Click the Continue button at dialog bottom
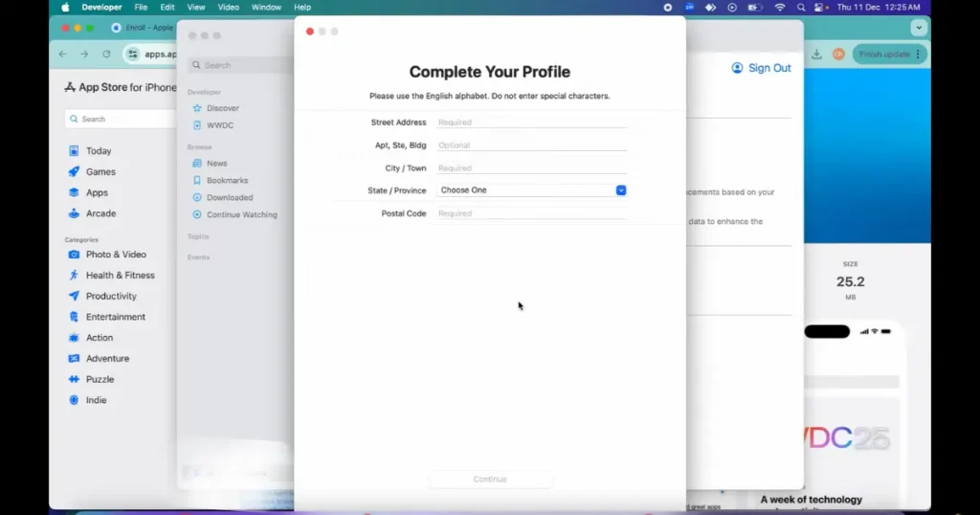The width and height of the screenshot is (980, 515). [x=490, y=480]
